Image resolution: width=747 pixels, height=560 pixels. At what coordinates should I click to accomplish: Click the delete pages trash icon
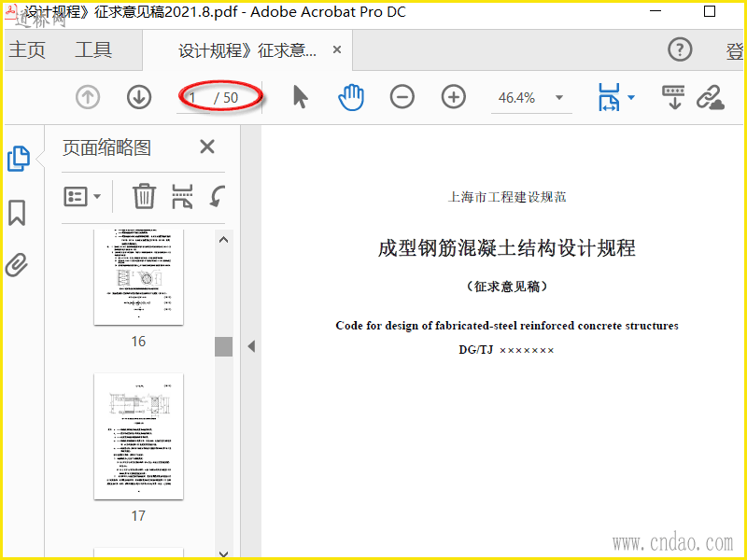144,196
